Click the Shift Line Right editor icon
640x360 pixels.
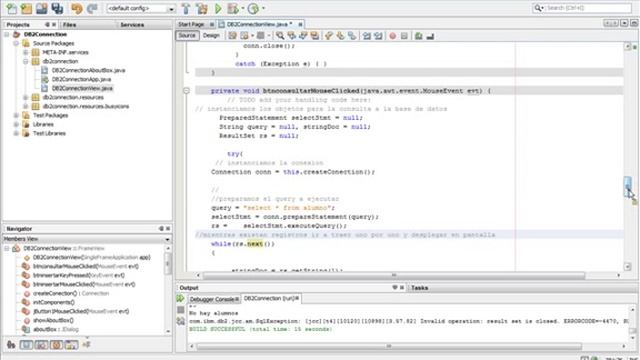point(378,36)
